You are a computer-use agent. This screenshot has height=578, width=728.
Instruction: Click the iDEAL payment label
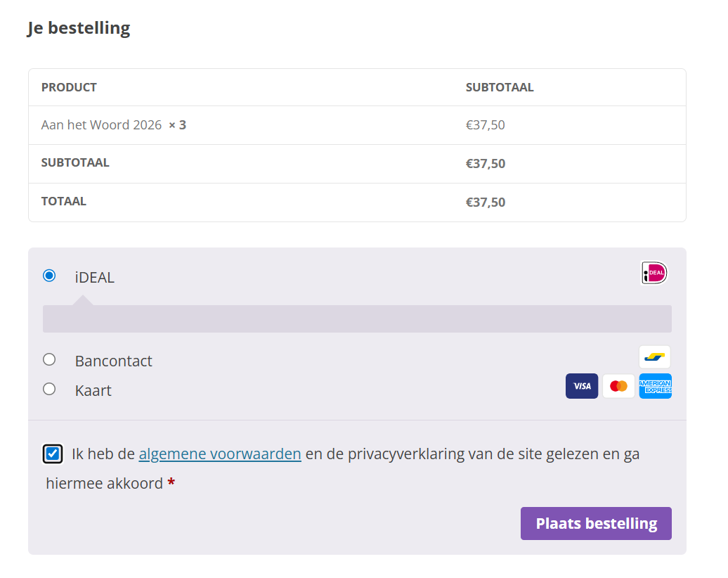[x=95, y=278]
